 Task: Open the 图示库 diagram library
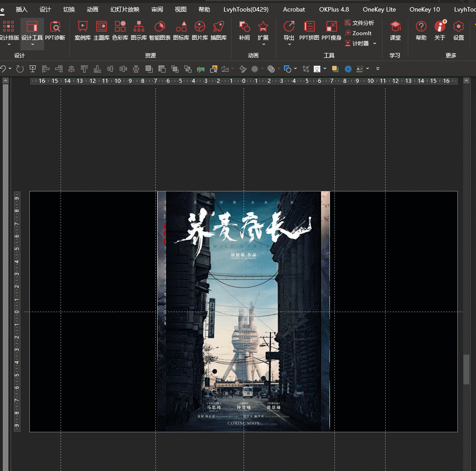click(139, 30)
